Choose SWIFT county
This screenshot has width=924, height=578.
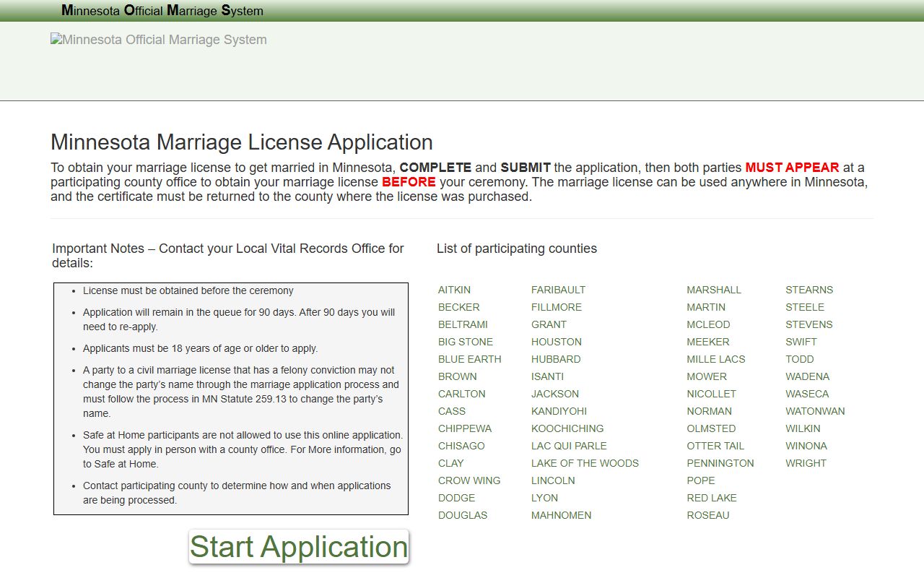click(801, 342)
